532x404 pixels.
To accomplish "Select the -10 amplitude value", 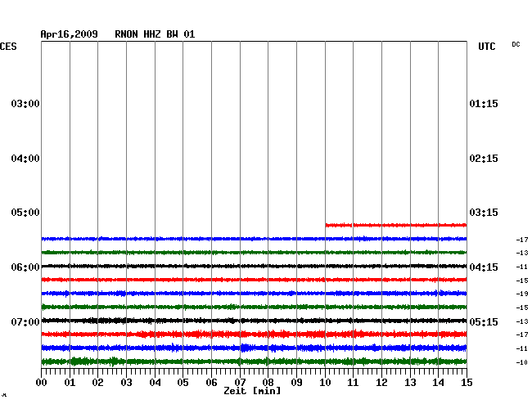I will [x=522, y=362].
